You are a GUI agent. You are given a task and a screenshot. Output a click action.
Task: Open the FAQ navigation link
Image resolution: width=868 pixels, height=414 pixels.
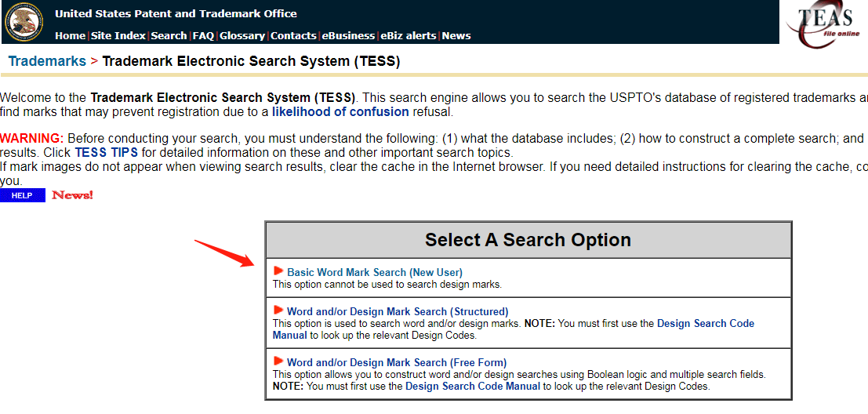(x=203, y=35)
